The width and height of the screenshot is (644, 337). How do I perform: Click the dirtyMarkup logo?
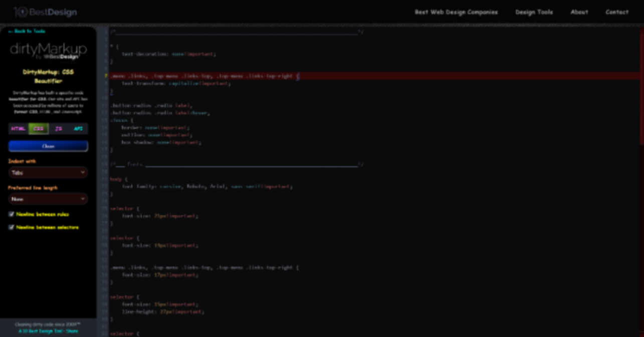pos(48,51)
